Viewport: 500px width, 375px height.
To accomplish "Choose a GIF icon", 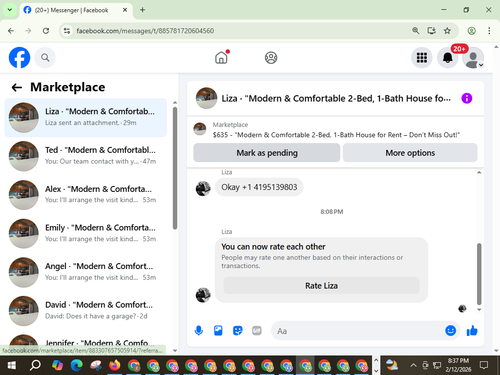I will [x=257, y=331].
